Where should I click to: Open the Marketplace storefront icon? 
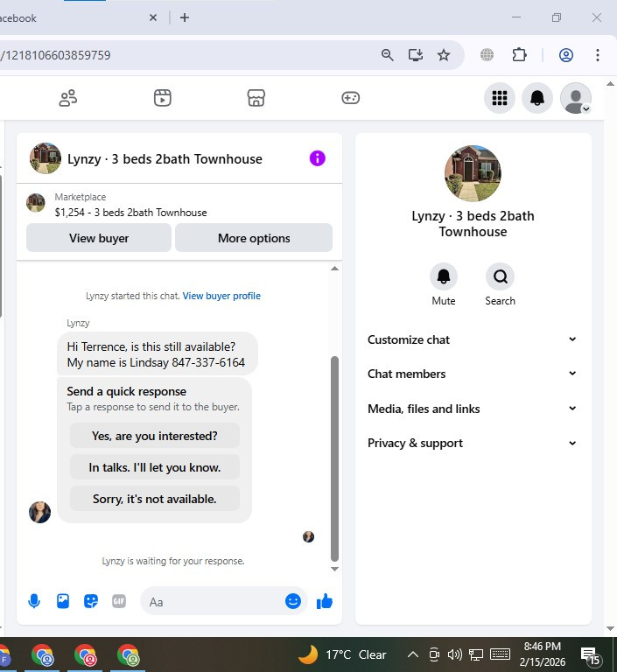[256, 98]
